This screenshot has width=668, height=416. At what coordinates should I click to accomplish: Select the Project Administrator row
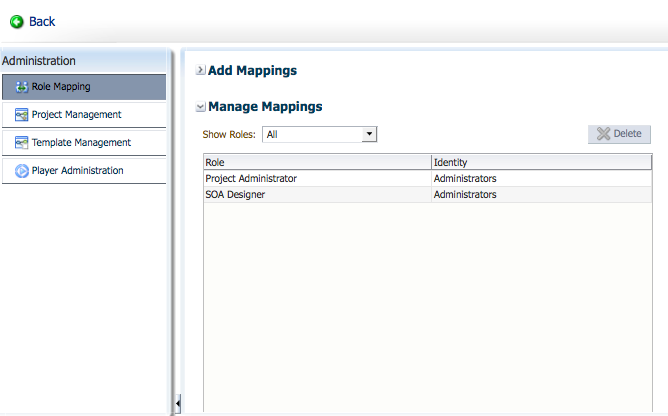pos(428,179)
